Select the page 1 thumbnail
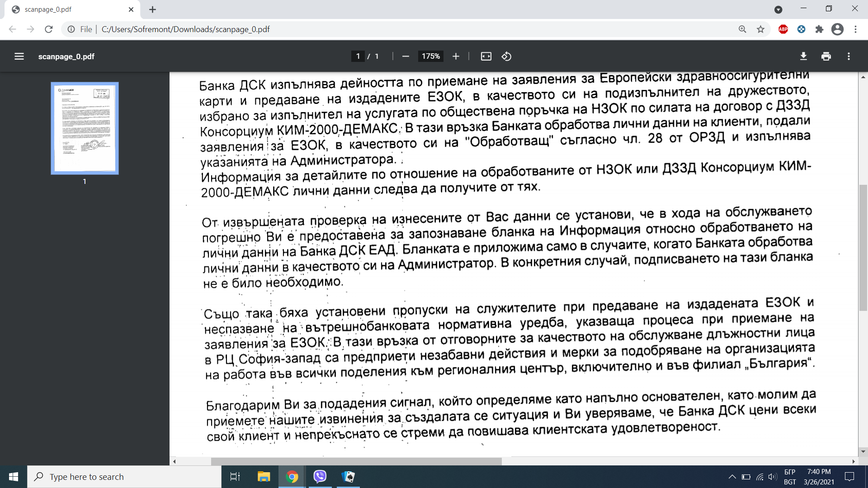868x488 pixels. 85,128
